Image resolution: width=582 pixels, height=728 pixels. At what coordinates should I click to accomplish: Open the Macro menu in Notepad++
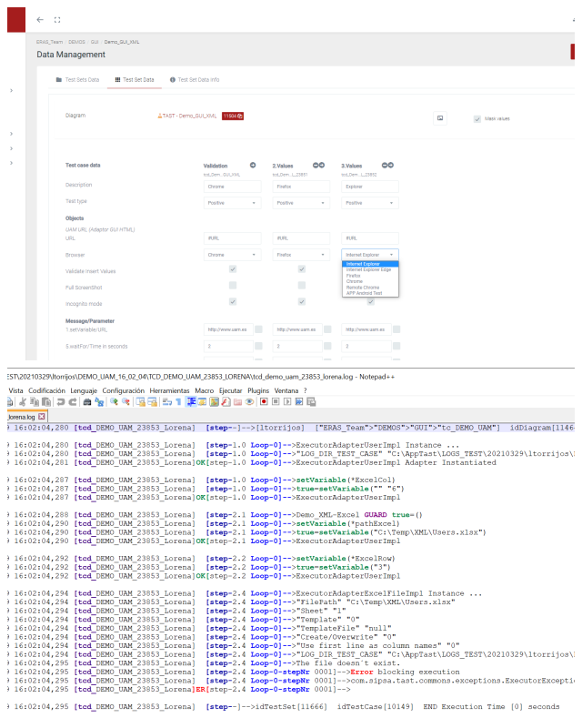point(203,389)
